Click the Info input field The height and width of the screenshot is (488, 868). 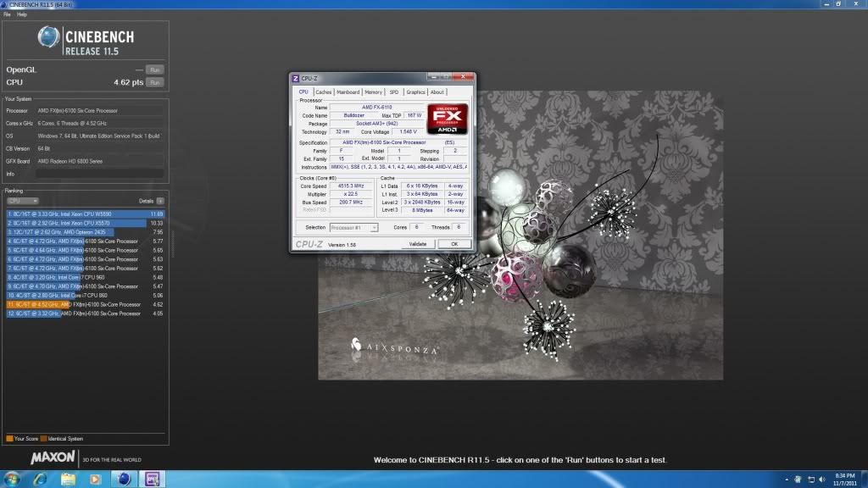[100, 174]
